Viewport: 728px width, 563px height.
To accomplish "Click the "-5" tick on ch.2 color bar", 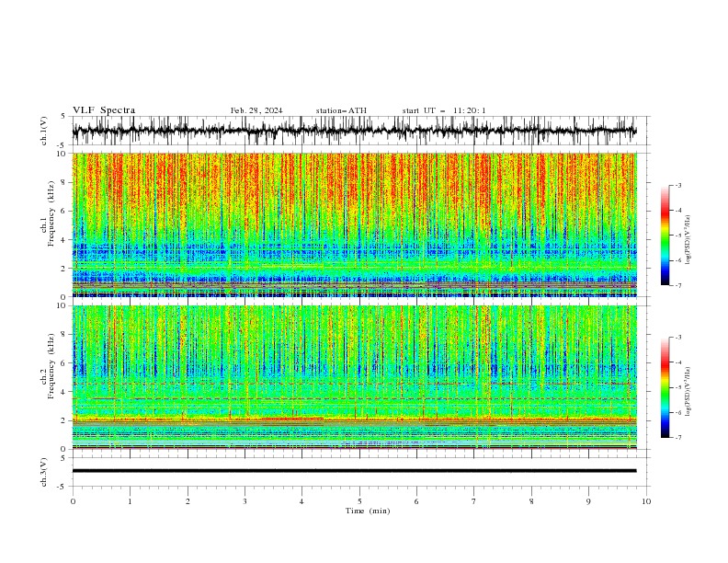I will click(677, 387).
